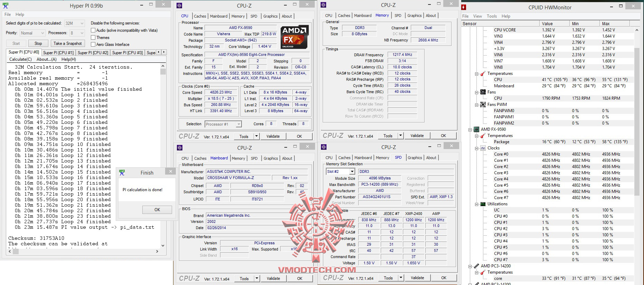
Task: Click the CPUID HWMonitor title bar icon
Action: [x=464, y=7]
